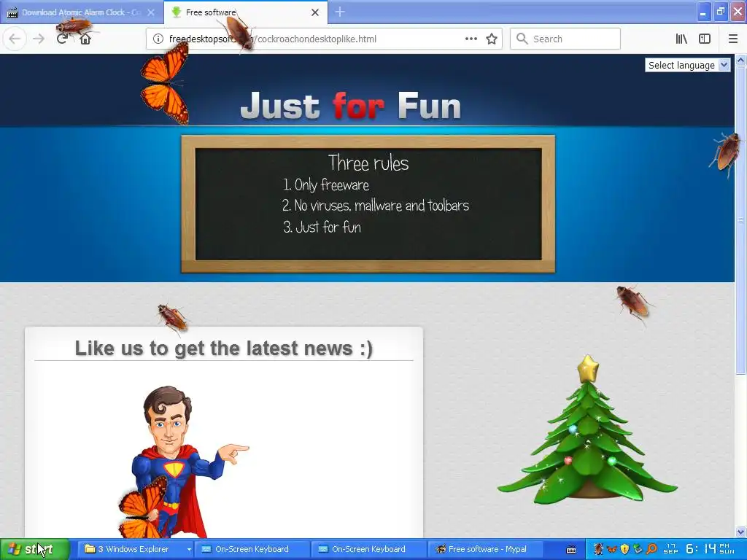This screenshot has width=747, height=560.
Task: Click the butterfly tray icon
Action: tap(612, 549)
